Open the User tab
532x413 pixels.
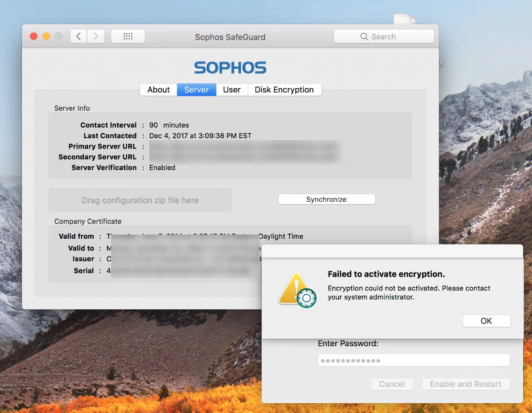[x=232, y=90]
